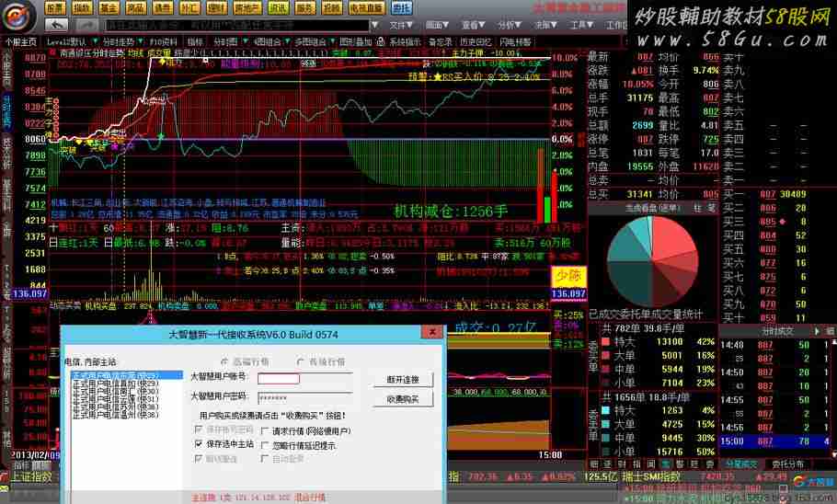Expand the 4图组合 dropdown
Screen dimensions: 837x504
coord(287,41)
